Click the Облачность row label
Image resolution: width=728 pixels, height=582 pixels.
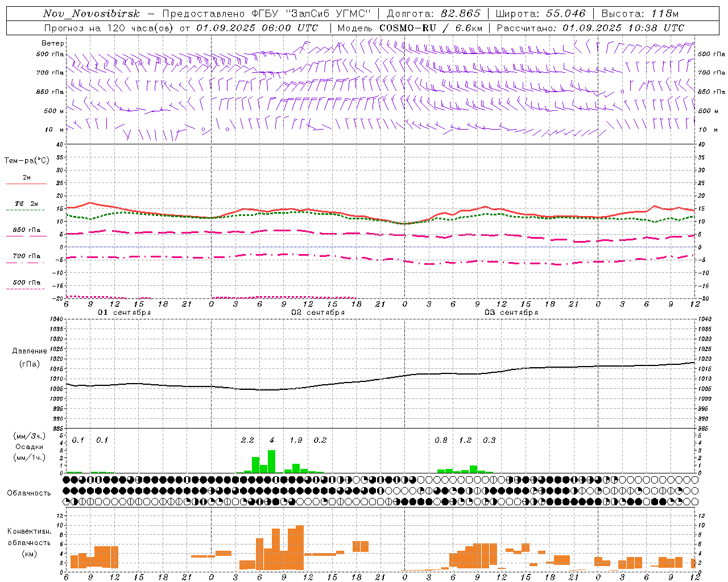click(29, 493)
